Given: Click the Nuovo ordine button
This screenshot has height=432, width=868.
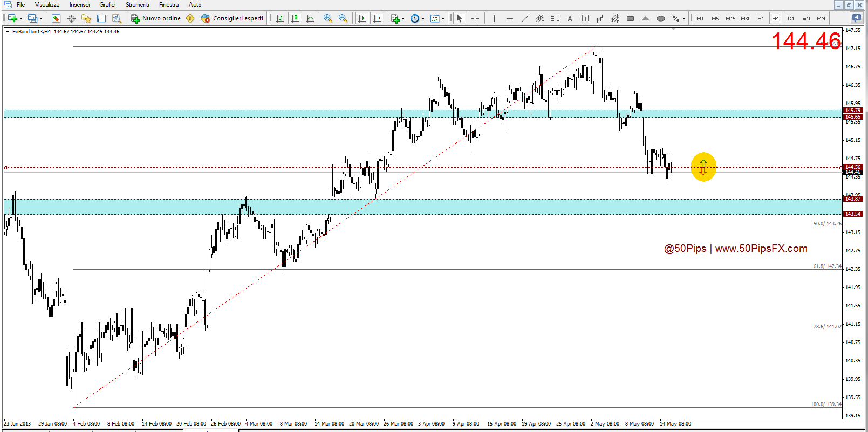Looking at the screenshot, I should click(156, 18).
